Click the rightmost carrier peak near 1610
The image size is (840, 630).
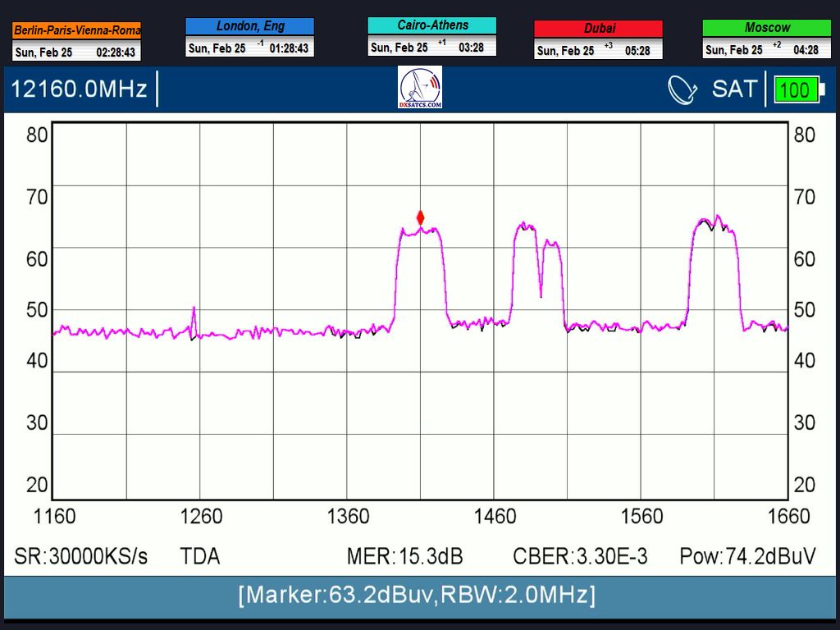click(x=713, y=226)
